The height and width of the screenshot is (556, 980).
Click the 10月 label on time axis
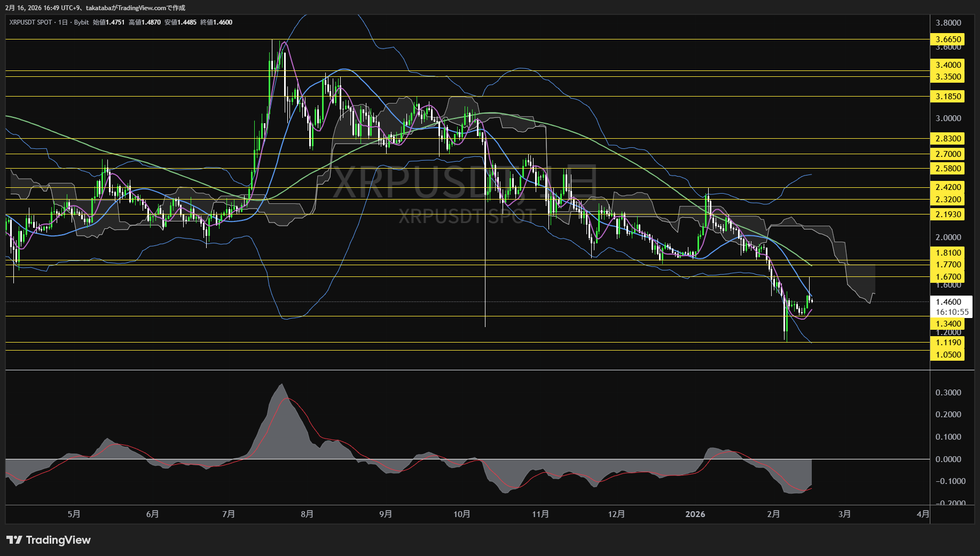click(x=461, y=514)
